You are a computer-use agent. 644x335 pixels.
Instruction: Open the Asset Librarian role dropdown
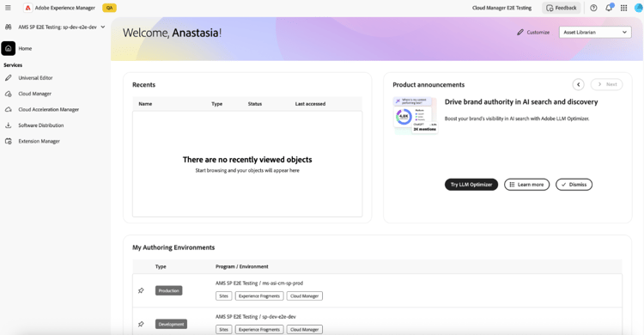595,32
